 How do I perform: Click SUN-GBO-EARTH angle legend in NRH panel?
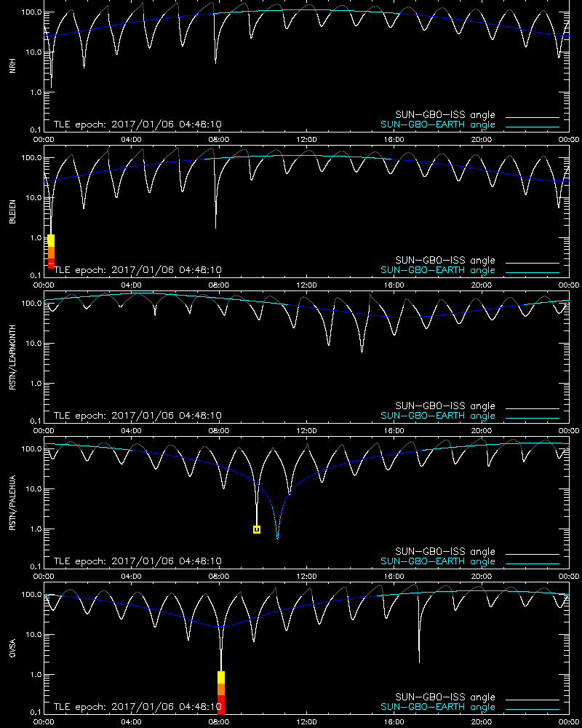438,124
